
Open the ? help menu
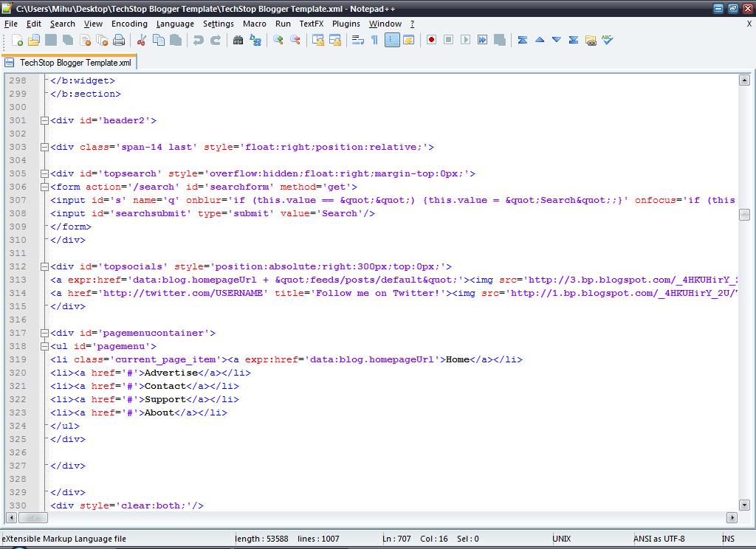click(x=412, y=24)
